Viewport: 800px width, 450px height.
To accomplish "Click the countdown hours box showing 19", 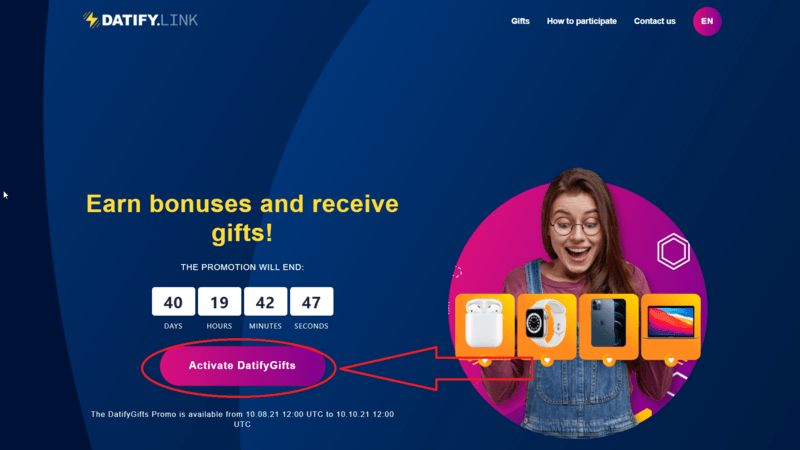I will coord(219,302).
